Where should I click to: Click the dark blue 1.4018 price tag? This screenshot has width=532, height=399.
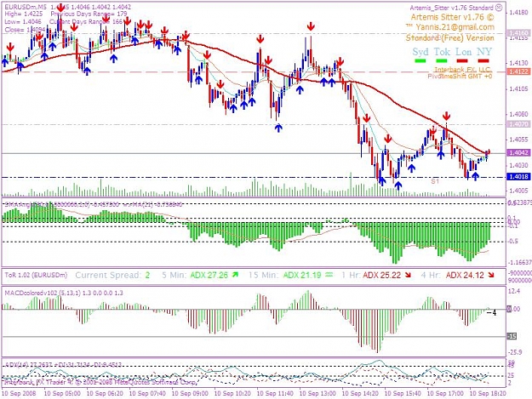(x=518, y=177)
